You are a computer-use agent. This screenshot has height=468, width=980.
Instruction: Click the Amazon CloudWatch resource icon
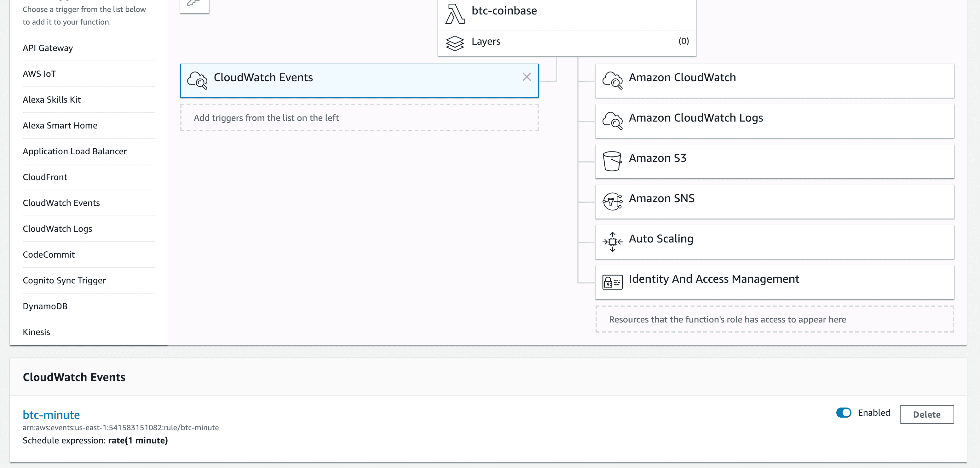click(612, 80)
